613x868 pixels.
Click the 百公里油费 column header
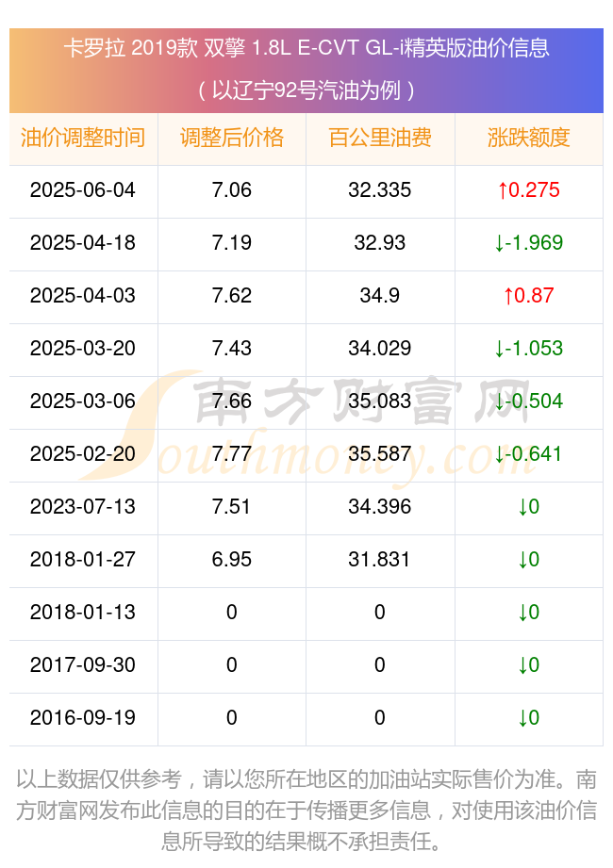(x=380, y=138)
